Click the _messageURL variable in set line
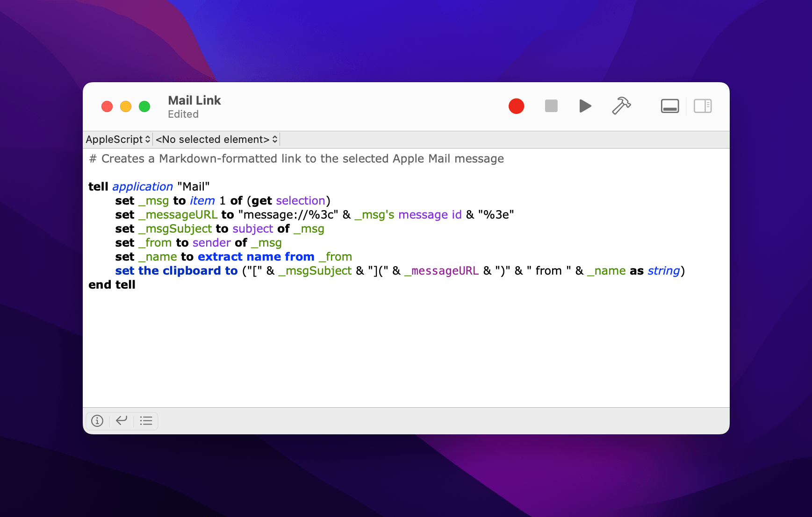 178,215
